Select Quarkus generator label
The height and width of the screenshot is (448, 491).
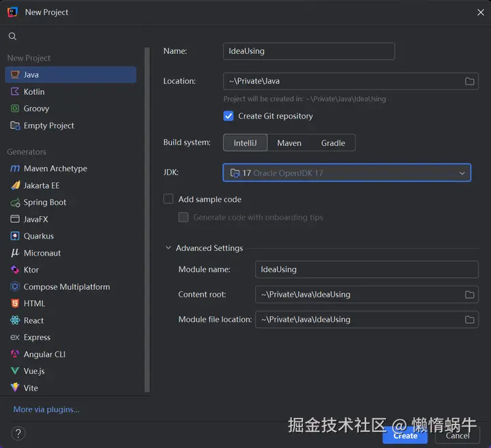click(38, 236)
